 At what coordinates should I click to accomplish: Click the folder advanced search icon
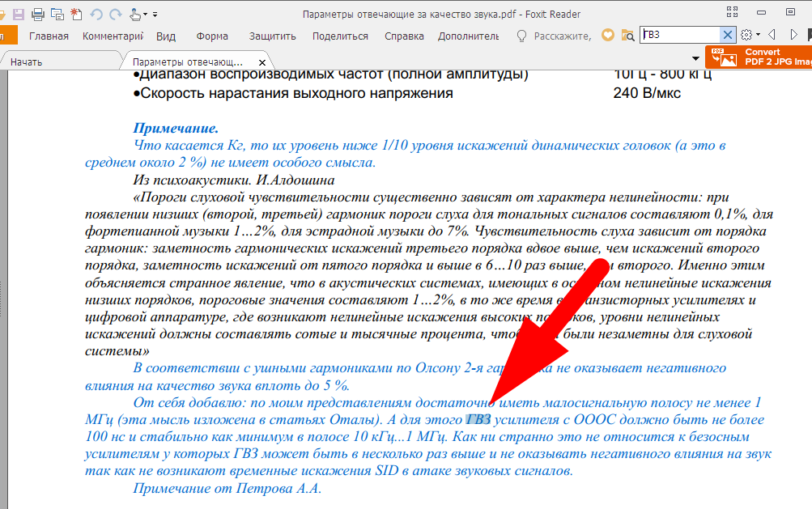click(x=627, y=36)
